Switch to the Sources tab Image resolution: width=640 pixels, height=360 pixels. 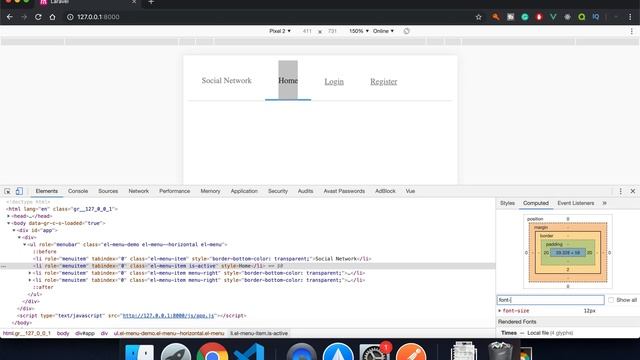click(108, 191)
